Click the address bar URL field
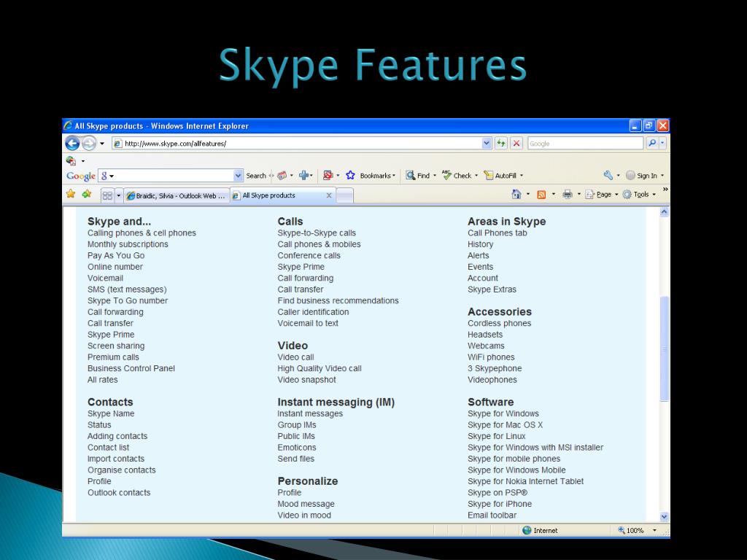Screen dimensions: 747x560 (301, 144)
